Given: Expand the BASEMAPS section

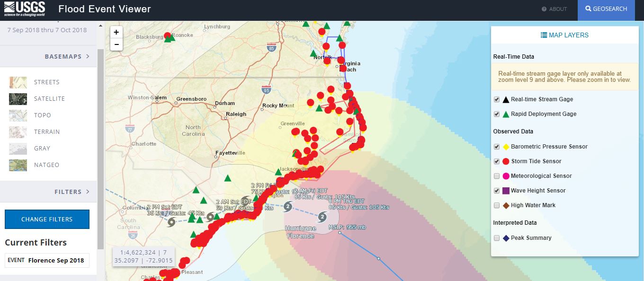Looking at the screenshot, I should [63, 56].
